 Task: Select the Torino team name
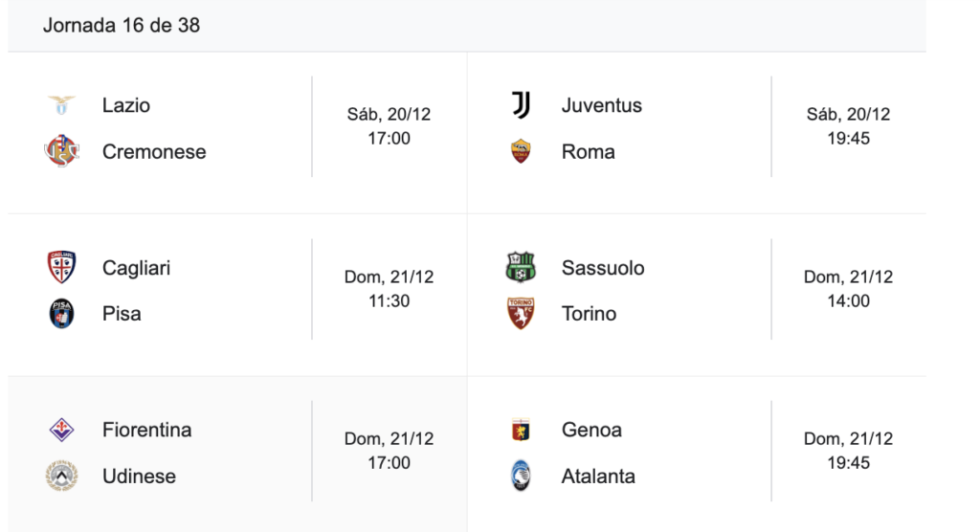coord(589,314)
